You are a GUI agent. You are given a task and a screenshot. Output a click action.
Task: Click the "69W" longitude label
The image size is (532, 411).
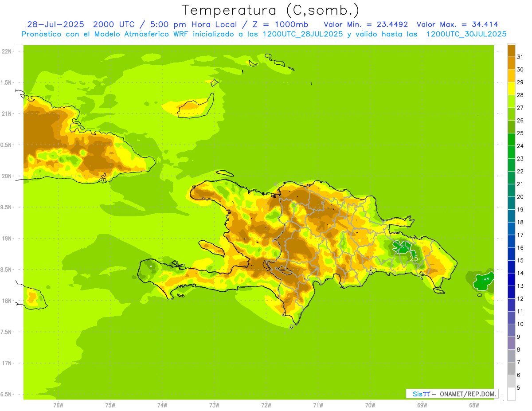coord(422,405)
